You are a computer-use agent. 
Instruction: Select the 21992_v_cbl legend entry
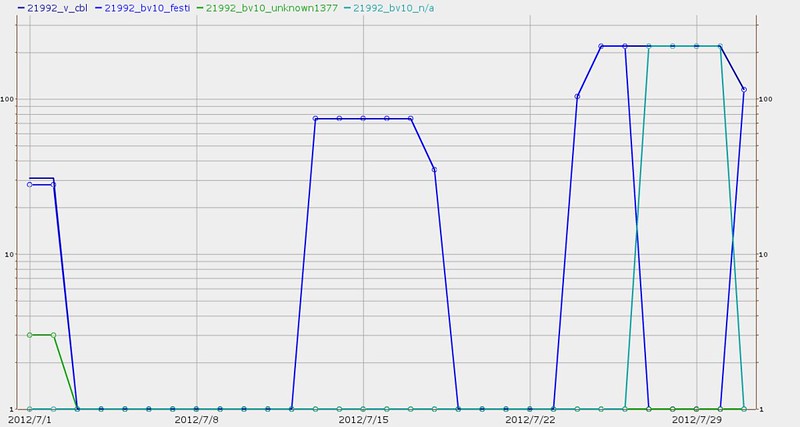(x=52, y=8)
